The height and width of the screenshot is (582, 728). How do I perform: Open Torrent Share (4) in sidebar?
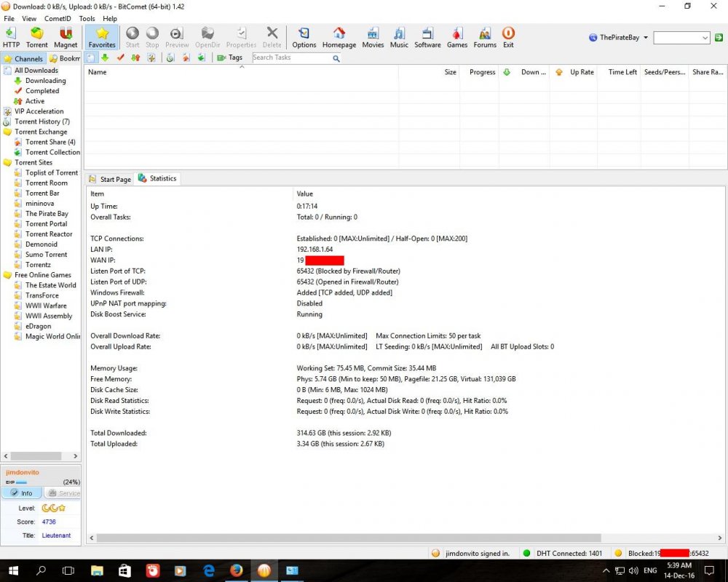click(50, 142)
